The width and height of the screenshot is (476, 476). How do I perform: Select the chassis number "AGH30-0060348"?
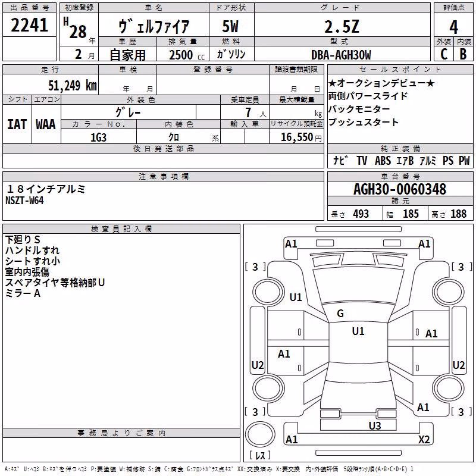400,189
